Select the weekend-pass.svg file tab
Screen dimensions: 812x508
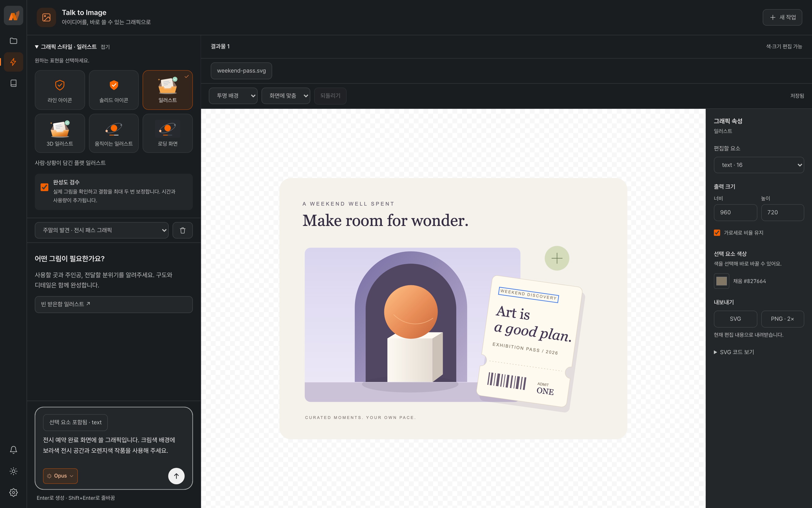[x=241, y=71]
